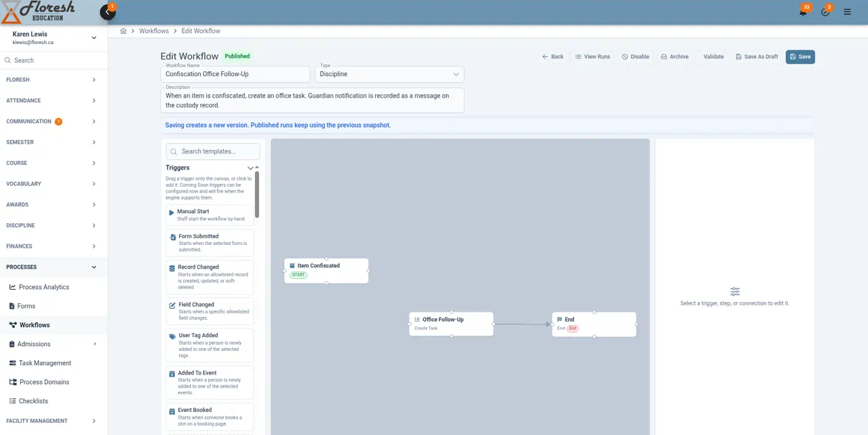Click the Workflows sidebar icon
This screenshot has height=435, width=868.
pos(13,325)
